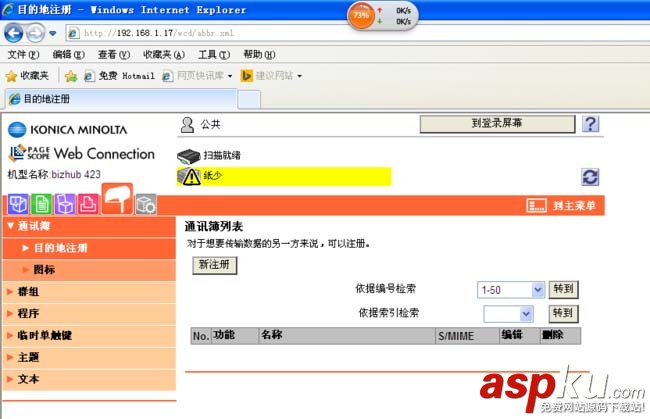Collapse the 通讯簿 sidebar section
The height and width of the screenshot is (419, 650).
(89, 226)
